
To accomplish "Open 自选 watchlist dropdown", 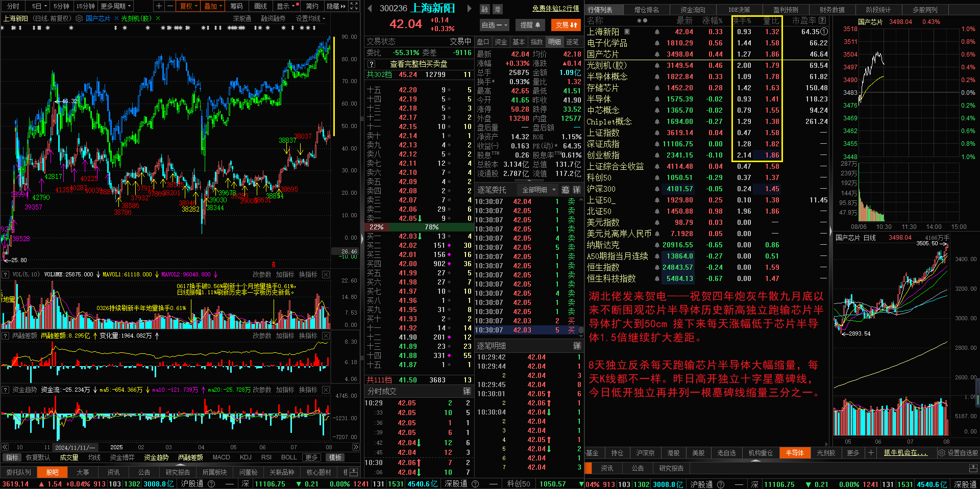I will pyautogui.click(x=494, y=24).
